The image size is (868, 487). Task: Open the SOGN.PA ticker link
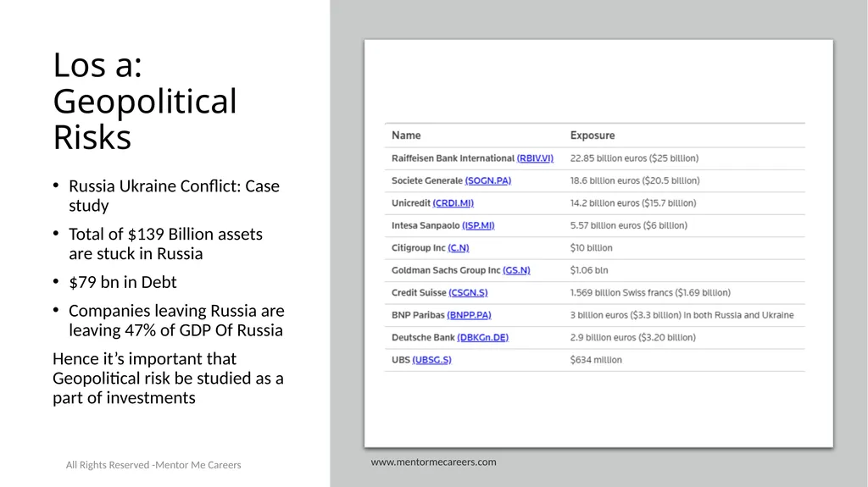(x=487, y=180)
